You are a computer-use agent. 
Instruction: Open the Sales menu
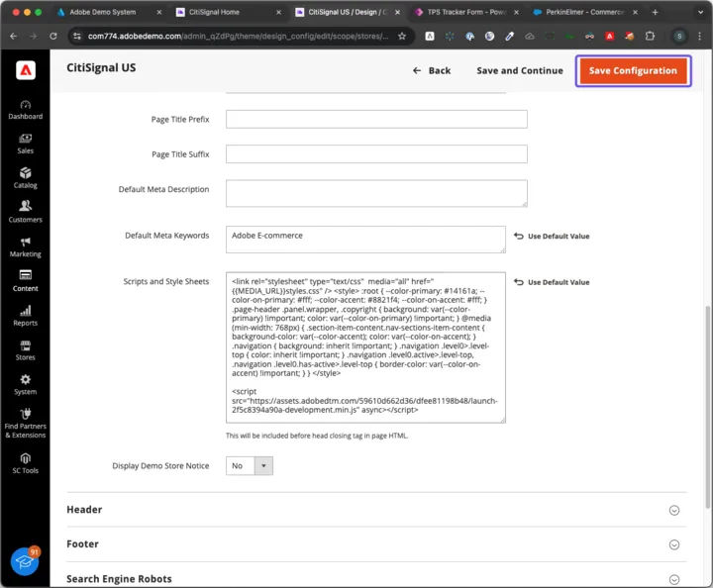coord(26,145)
